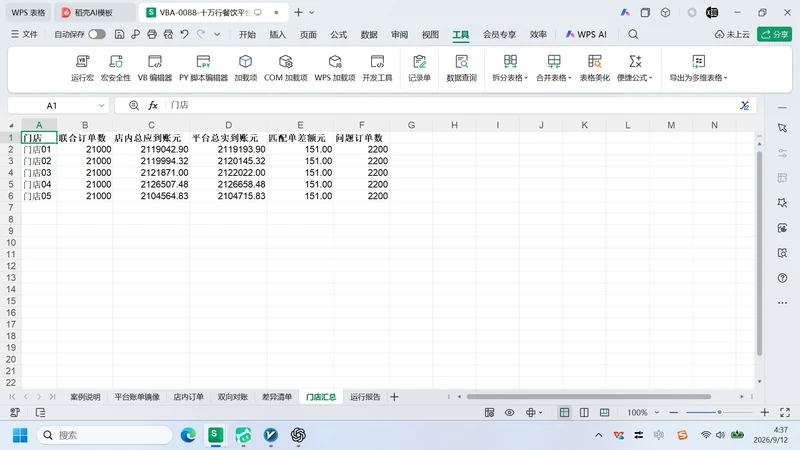The image size is (800, 450).
Task: Click zoom in plus button
Action: pyautogui.click(x=764, y=412)
